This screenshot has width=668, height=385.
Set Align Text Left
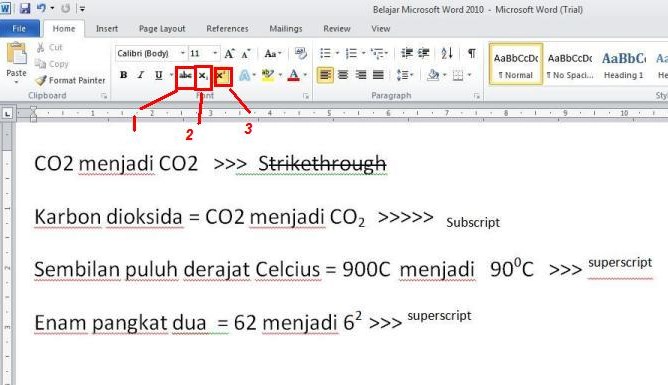325,75
